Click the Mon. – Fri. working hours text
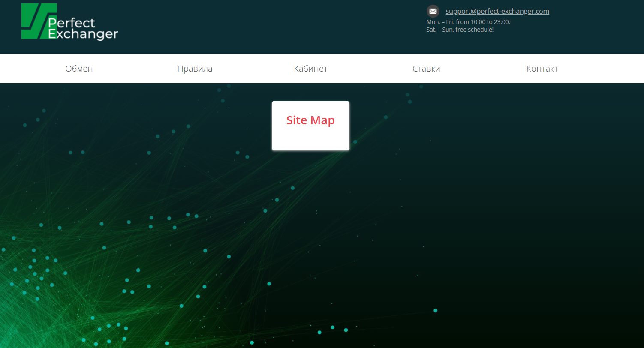 468,22
